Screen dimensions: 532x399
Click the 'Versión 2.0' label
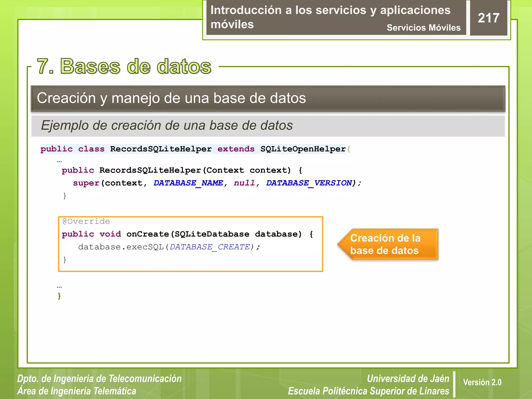pos(482,382)
